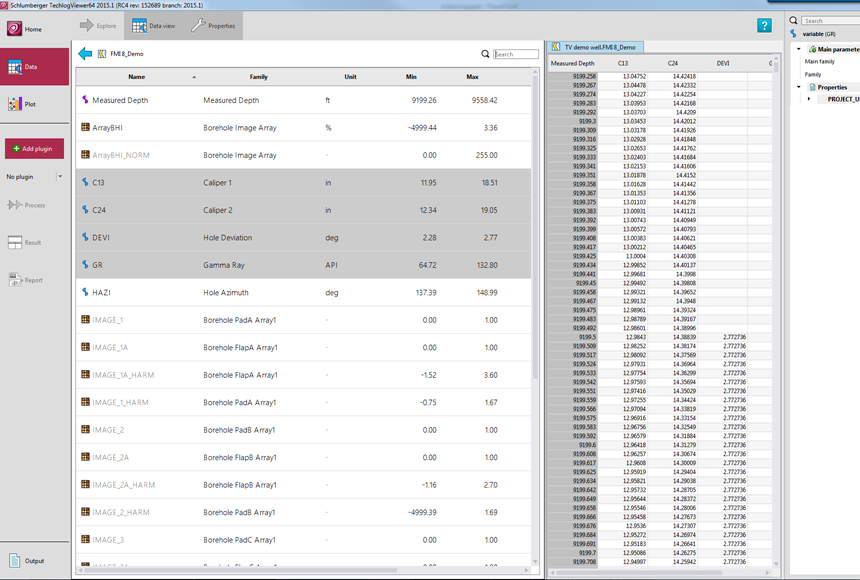Click the IMAGE_2A array icon
The width and height of the screenshot is (860, 580).
click(85, 457)
